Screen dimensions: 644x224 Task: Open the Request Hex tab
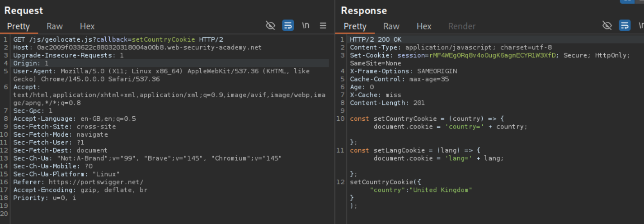87,26
